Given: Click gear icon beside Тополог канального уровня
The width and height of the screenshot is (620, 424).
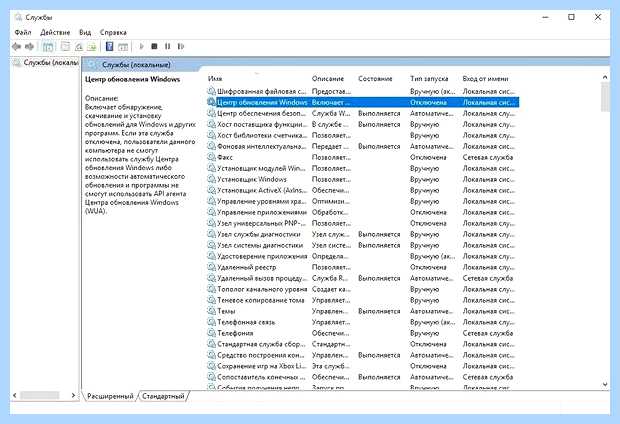Looking at the screenshot, I should pos(212,289).
